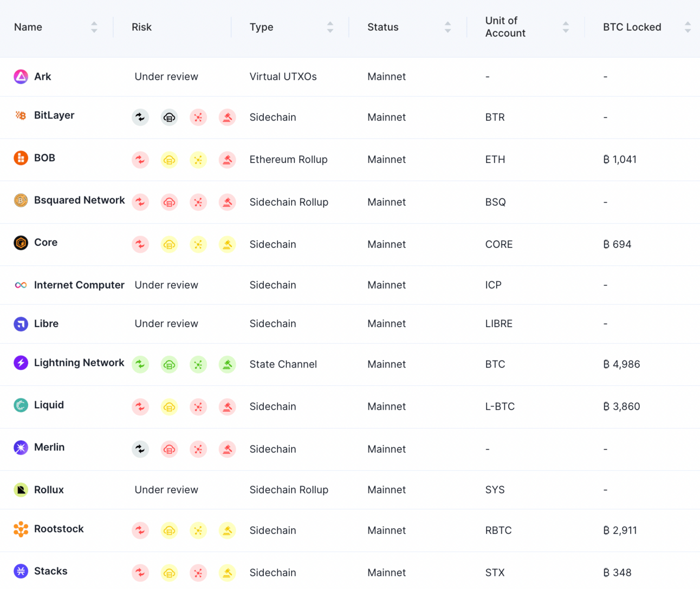Click the swap-arrows risk icon for Rootstock
The width and height of the screenshot is (700, 589).
coord(140,531)
